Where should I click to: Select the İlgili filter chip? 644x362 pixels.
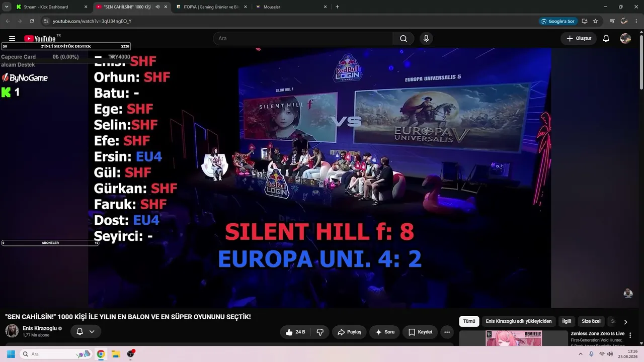tap(567, 321)
